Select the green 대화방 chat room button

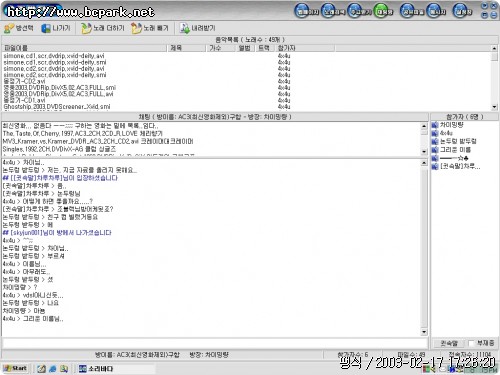coord(383,11)
